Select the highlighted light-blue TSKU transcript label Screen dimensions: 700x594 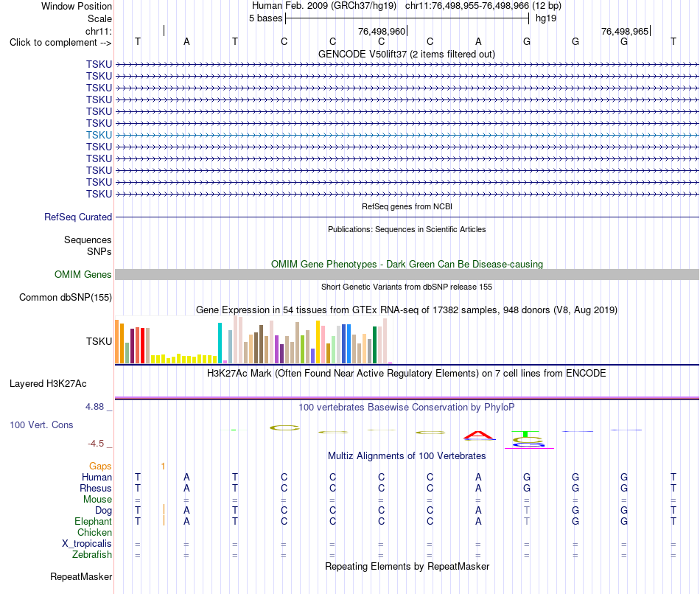99,135
